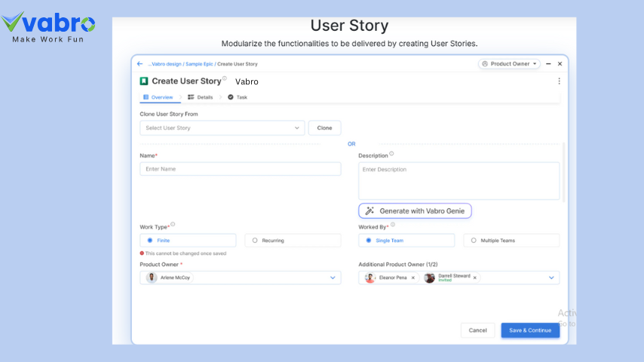644x362 pixels.
Task: Click Eleanor Pena's avatar
Action: [x=370, y=278]
